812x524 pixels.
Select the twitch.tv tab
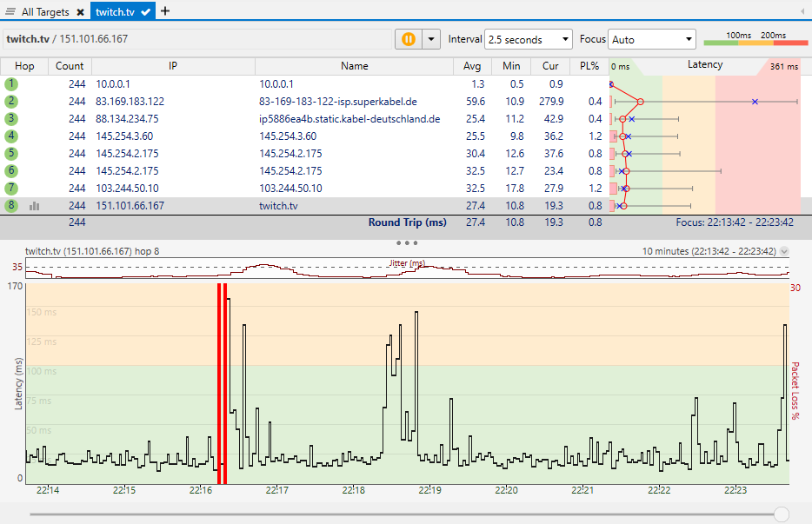click(x=115, y=12)
